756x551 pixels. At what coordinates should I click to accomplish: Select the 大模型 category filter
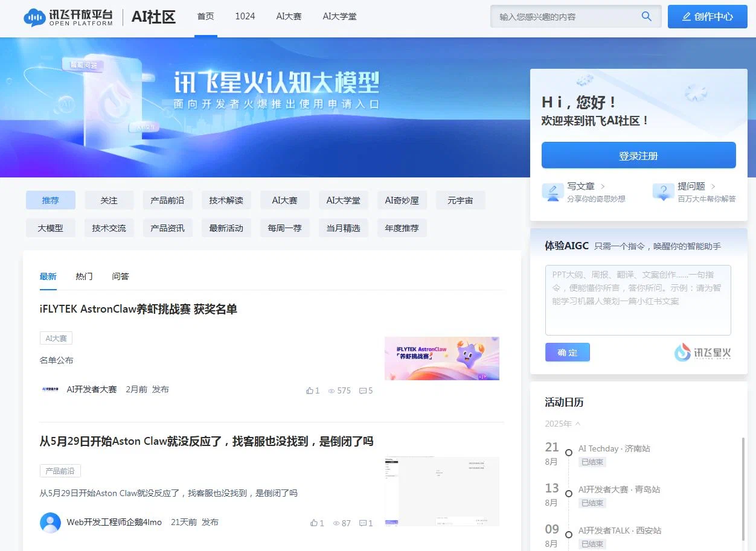tap(51, 228)
